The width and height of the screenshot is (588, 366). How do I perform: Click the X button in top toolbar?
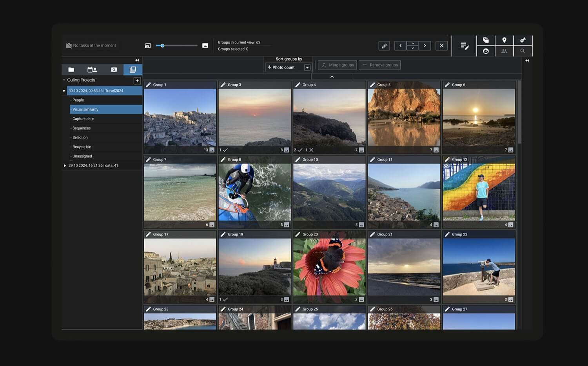click(441, 46)
